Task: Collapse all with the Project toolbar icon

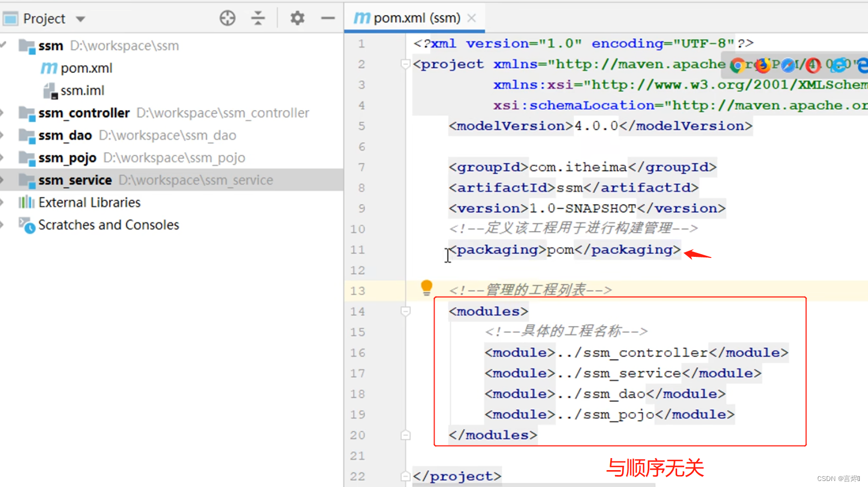Action: pyautogui.click(x=258, y=18)
